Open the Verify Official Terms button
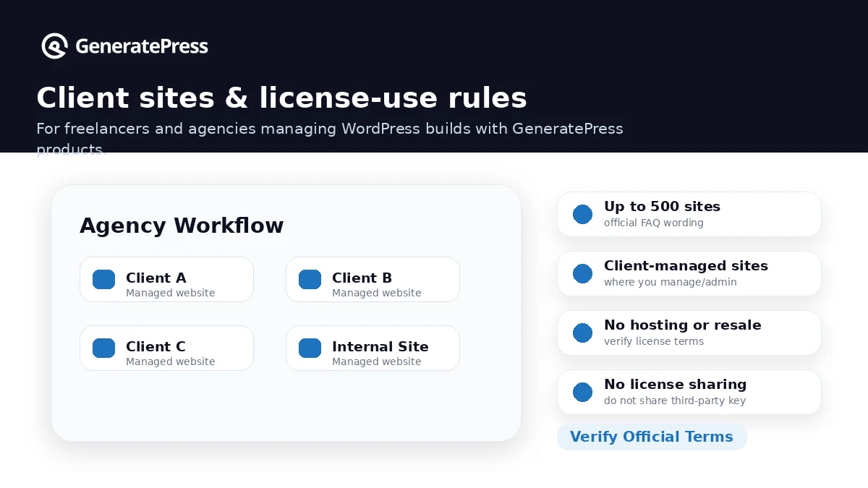 [652, 437]
